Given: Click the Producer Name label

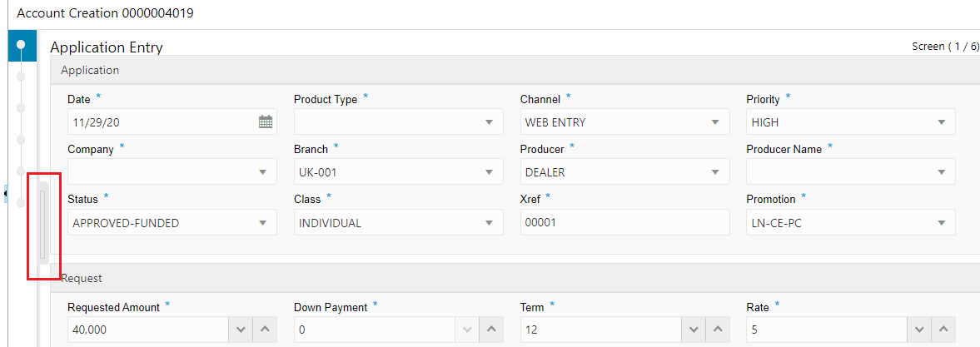Looking at the screenshot, I should (x=784, y=149).
